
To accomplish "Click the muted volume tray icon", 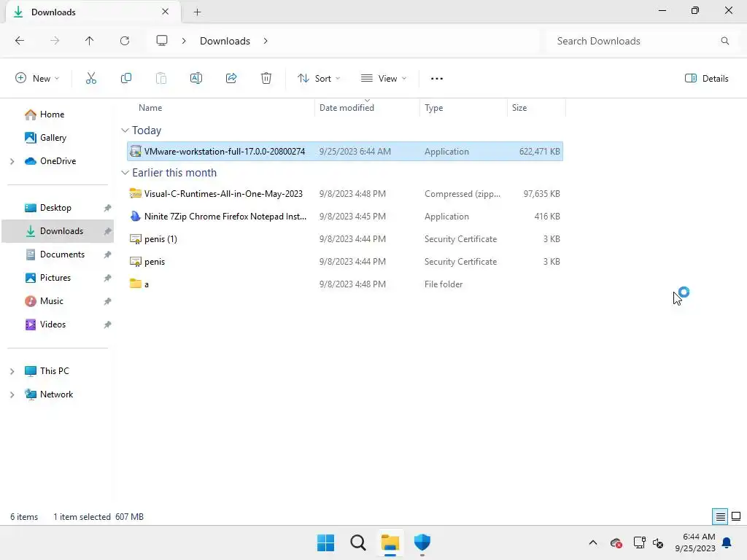I will click(658, 542).
